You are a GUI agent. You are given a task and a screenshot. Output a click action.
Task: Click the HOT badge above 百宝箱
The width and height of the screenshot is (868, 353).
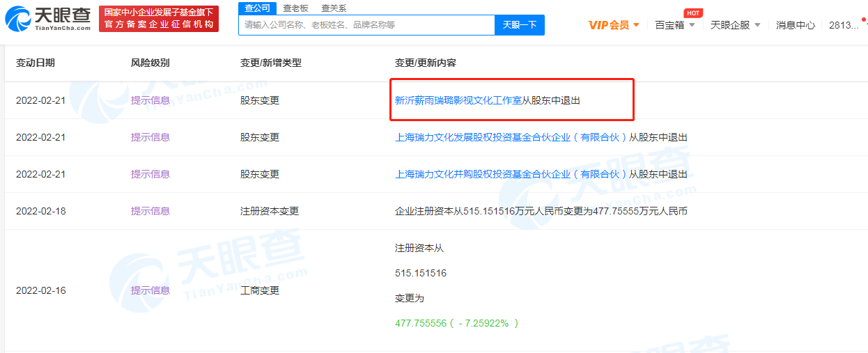(x=692, y=13)
